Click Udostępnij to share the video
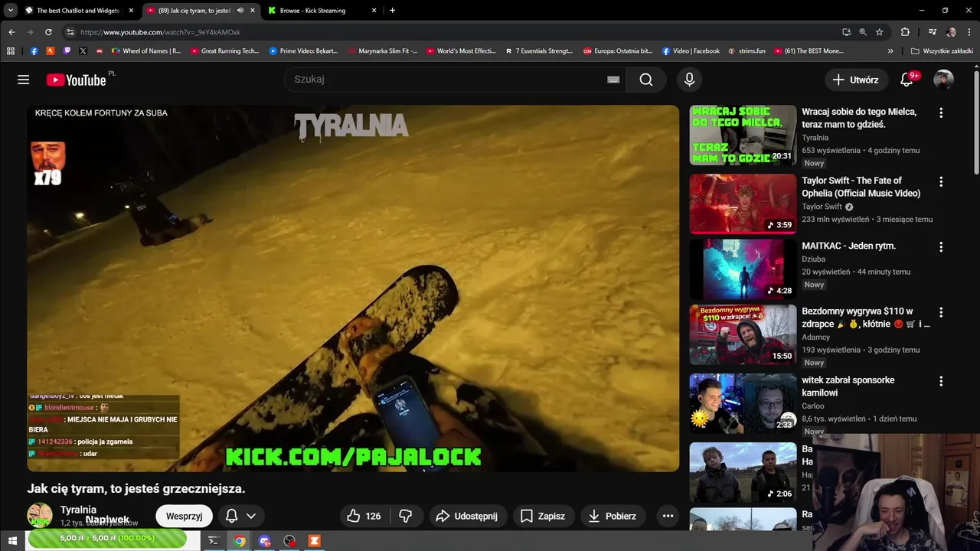This screenshot has width=980, height=551. click(466, 516)
